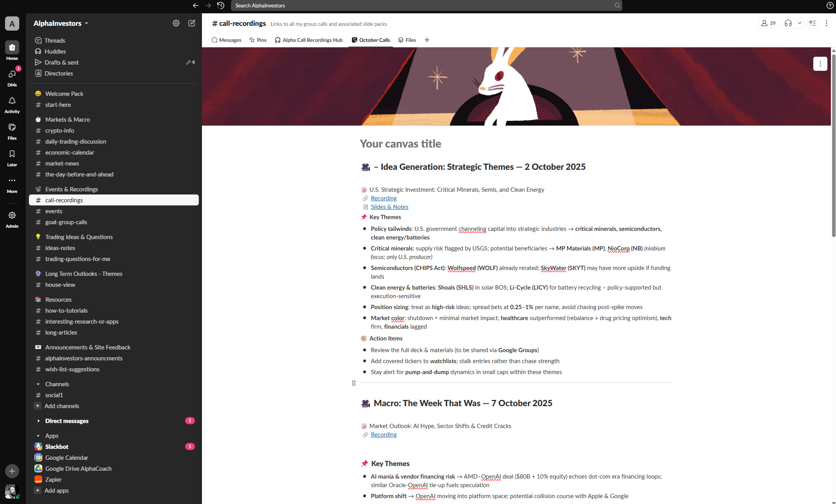The width and height of the screenshot is (836, 504).
Task: Collapse the Channels section
Action: point(38,384)
